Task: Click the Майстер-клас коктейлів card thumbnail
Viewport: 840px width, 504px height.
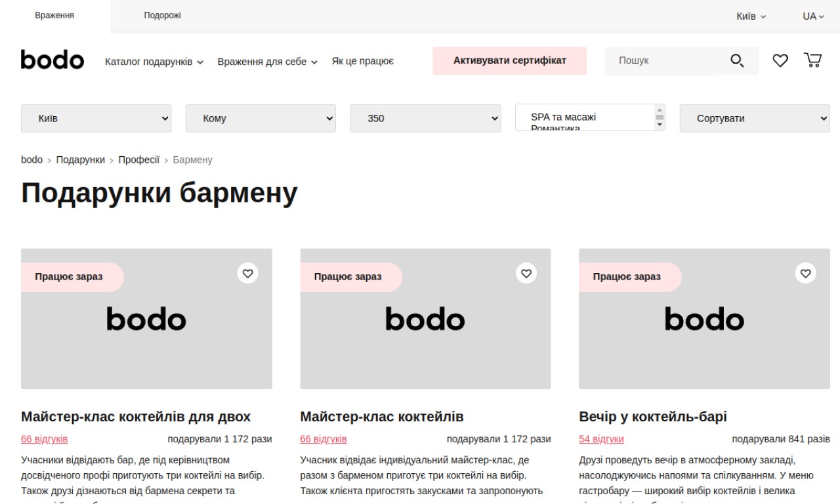Action: point(425,319)
